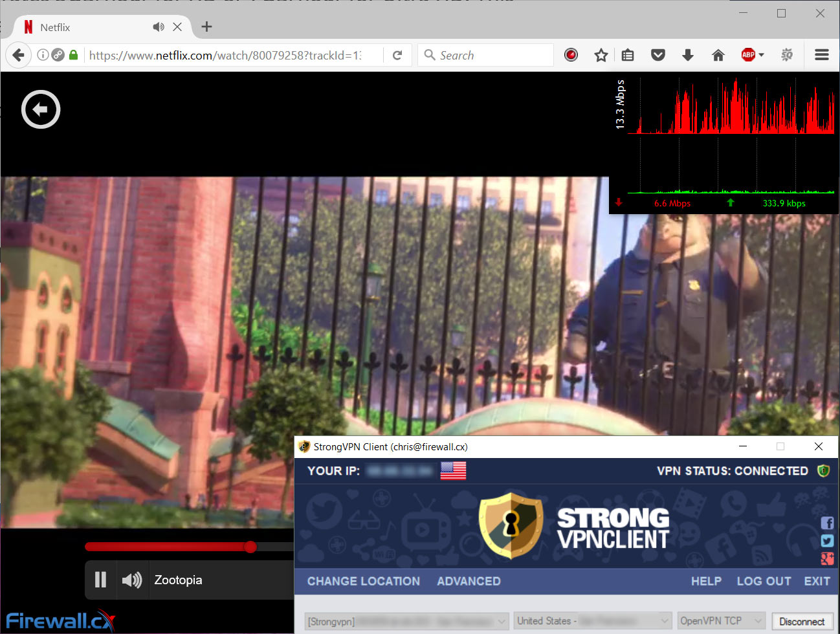The image size is (840, 634).
Task: Click the US flag next to YOUR IP
Action: (453, 470)
